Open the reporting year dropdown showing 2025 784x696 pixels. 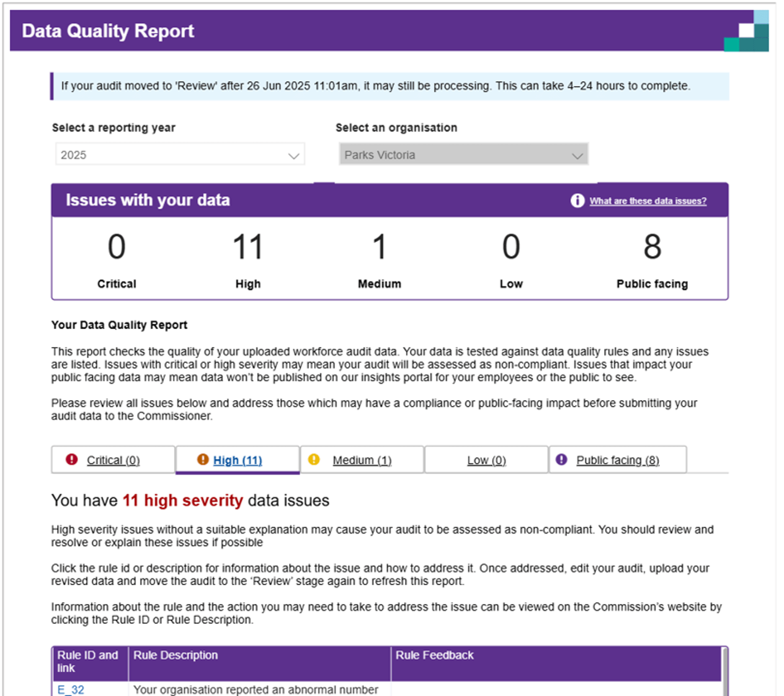180,154
